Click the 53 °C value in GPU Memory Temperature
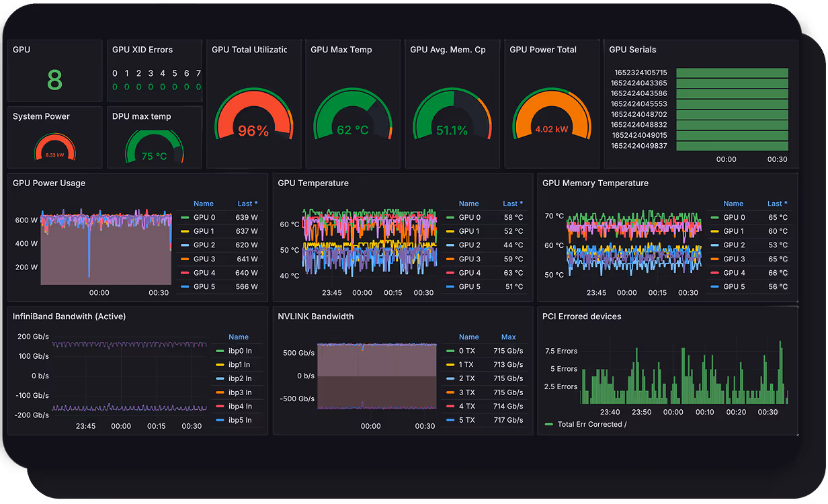 (778, 245)
